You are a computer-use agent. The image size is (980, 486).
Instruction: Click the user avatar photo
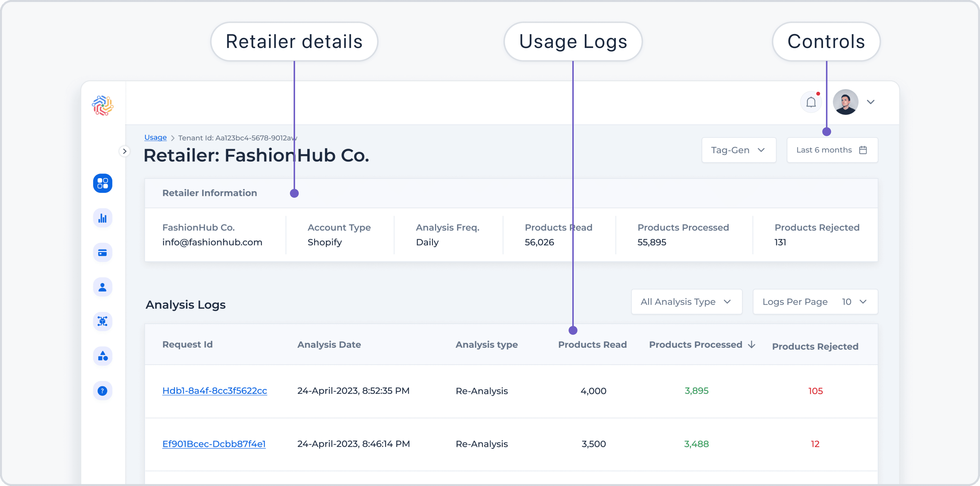845,102
